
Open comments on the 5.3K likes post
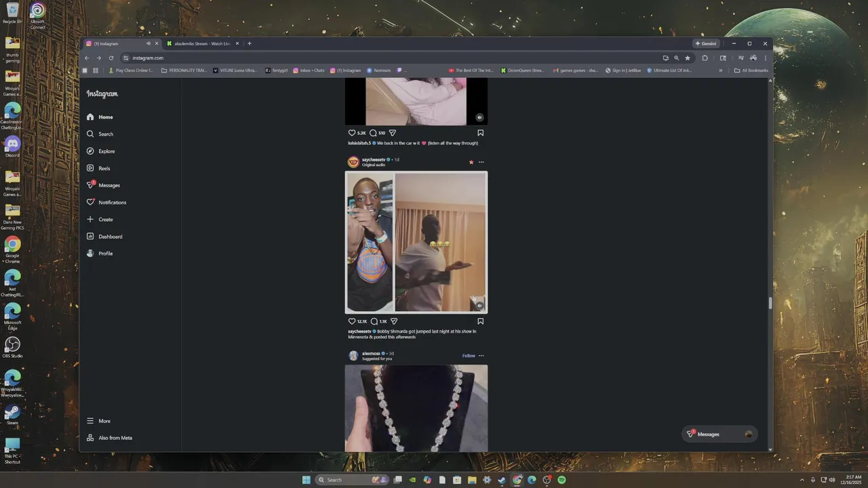(373, 133)
